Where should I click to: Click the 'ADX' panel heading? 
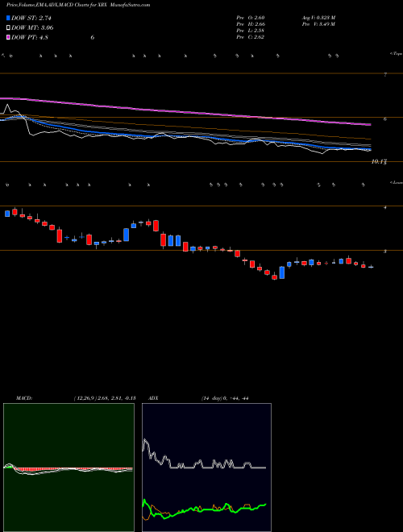154,398
